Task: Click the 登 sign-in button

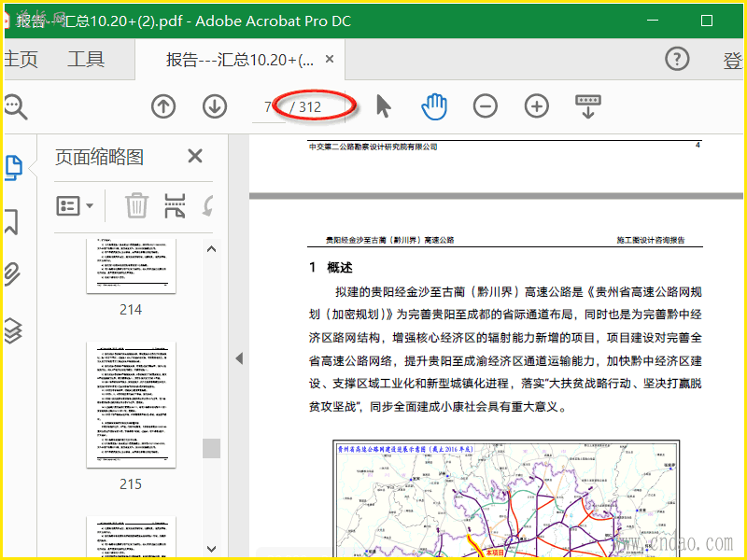Action: click(x=733, y=60)
